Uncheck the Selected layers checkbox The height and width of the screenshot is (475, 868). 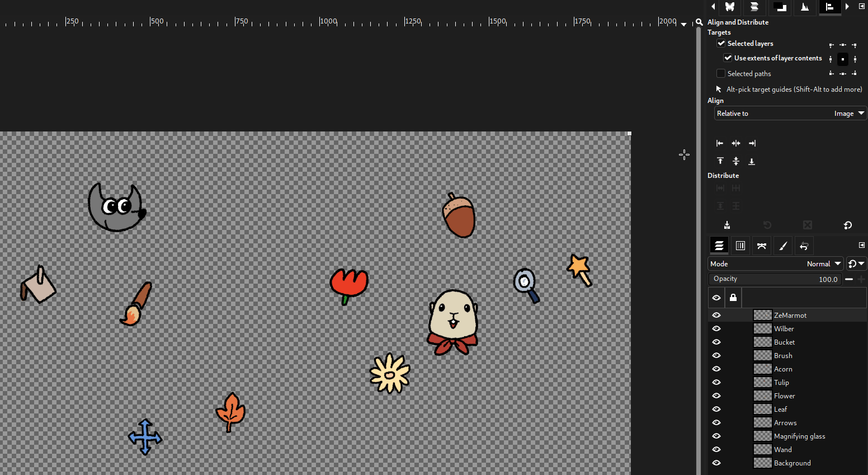point(720,43)
